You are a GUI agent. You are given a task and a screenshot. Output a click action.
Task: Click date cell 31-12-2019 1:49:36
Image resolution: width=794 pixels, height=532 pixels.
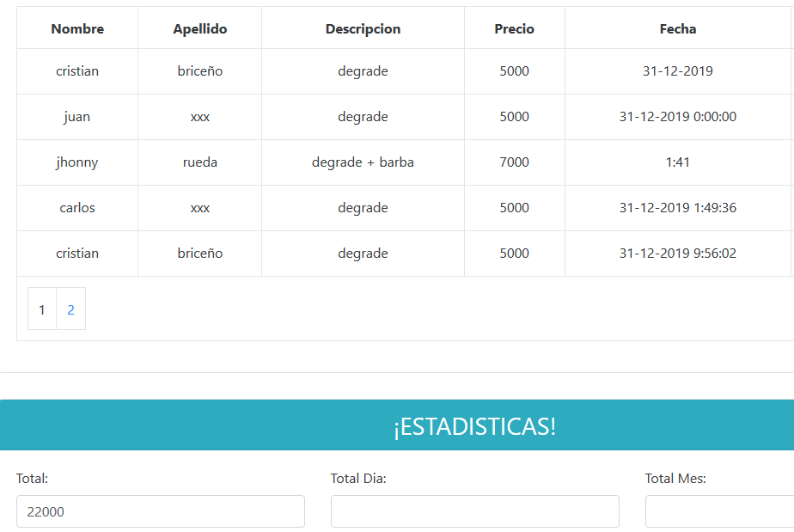678,208
